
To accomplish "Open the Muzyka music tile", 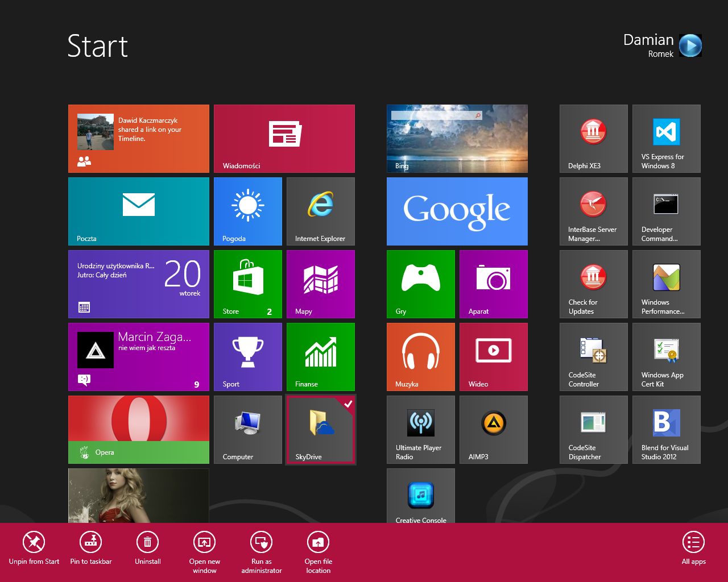I will (421, 357).
